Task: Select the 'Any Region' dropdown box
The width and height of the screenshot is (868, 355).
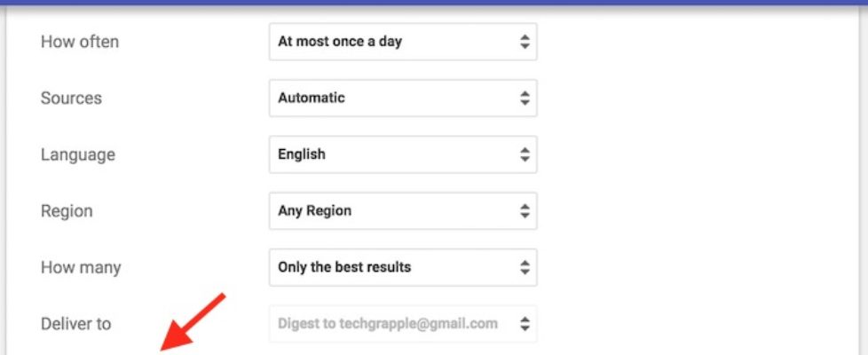Action: tap(402, 211)
